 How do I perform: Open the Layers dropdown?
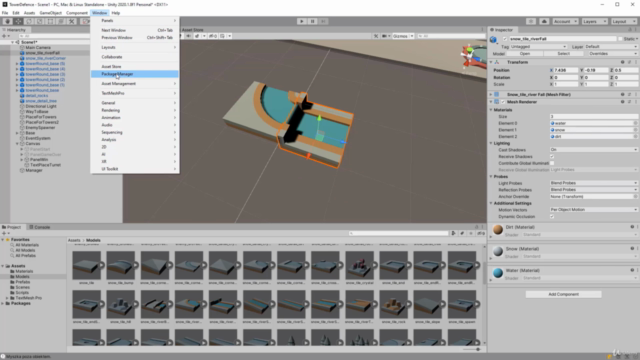click(x=594, y=21)
